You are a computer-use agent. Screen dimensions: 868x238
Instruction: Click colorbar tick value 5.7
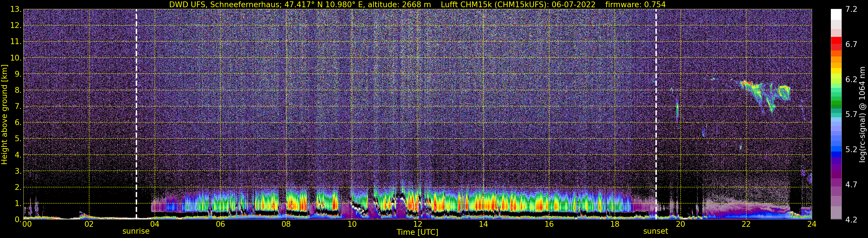click(851, 115)
